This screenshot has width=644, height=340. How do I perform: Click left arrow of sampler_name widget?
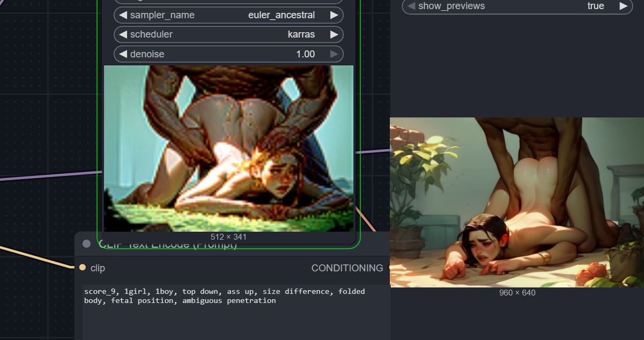pyautogui.click(x=123, y=15)
